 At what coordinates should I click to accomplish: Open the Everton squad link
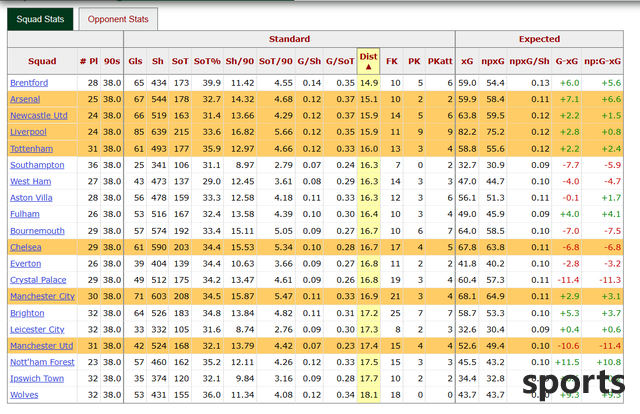(26, 263)
